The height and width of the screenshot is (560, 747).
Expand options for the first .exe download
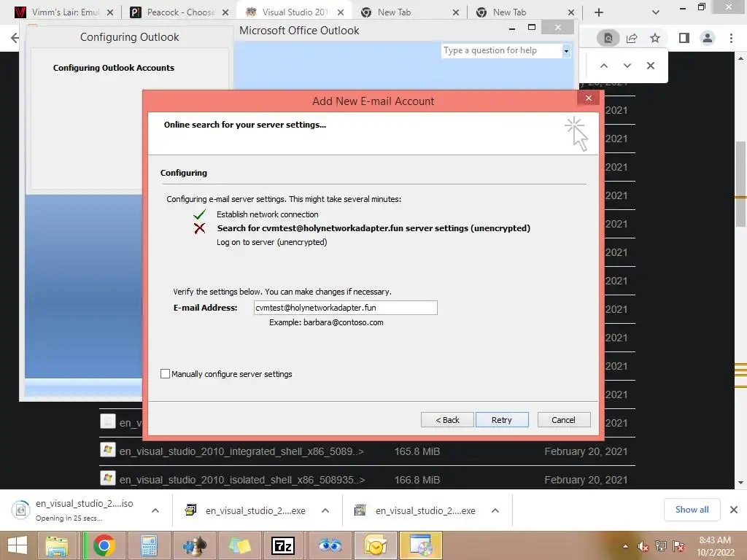pyautogui.click(x=325, y=510)
